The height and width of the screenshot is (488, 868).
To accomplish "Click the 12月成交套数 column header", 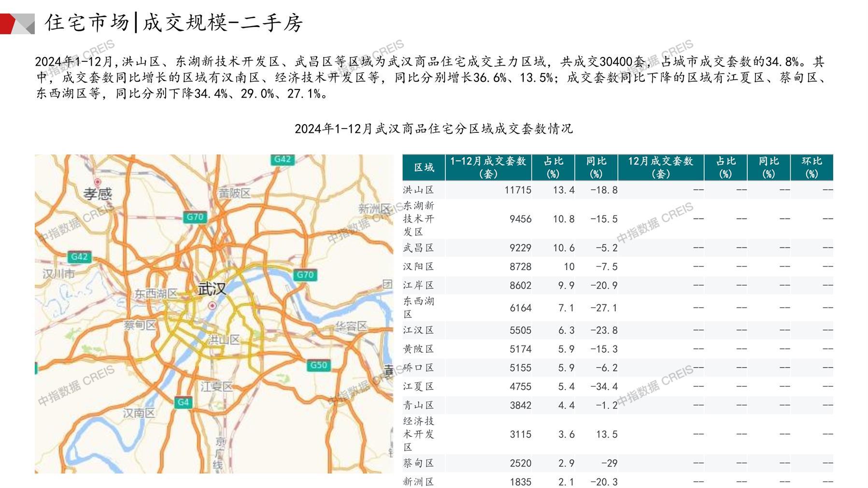I will tap(660, 167).
